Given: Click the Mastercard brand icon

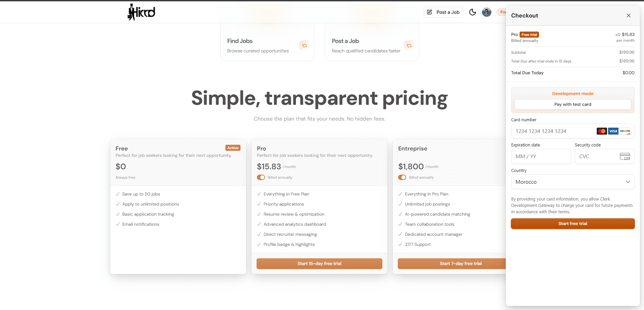Looking at the screenshot, I should click(x=602, y=131).
